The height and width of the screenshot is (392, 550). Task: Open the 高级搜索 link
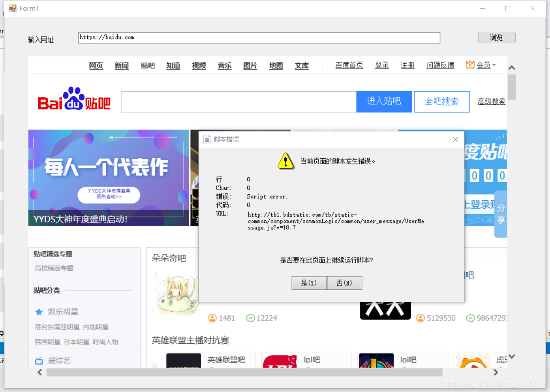coord(491,102)
